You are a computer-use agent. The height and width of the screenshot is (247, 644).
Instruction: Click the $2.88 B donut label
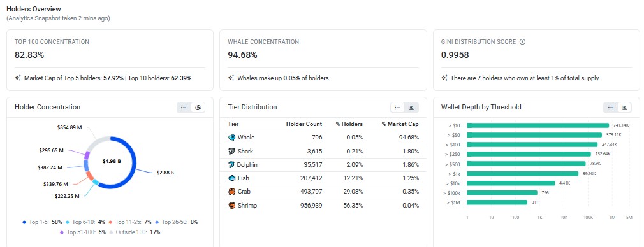(165, 173)
